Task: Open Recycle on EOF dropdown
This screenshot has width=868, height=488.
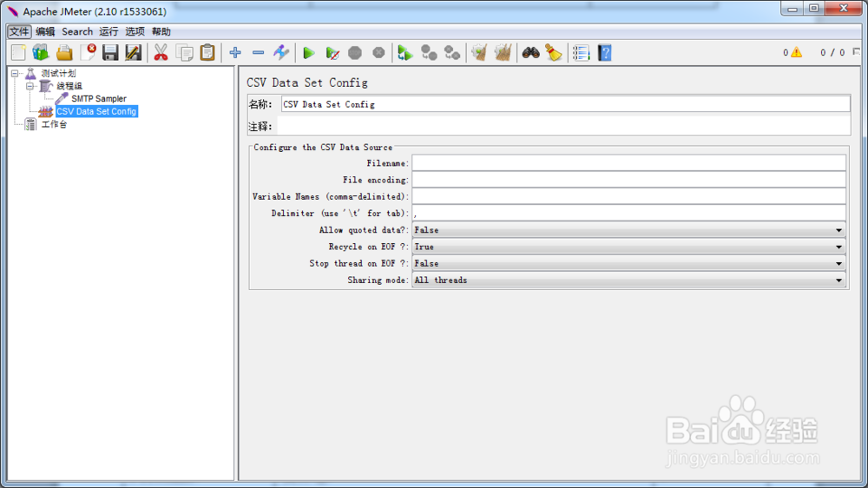Action: [x=628, y=247]
